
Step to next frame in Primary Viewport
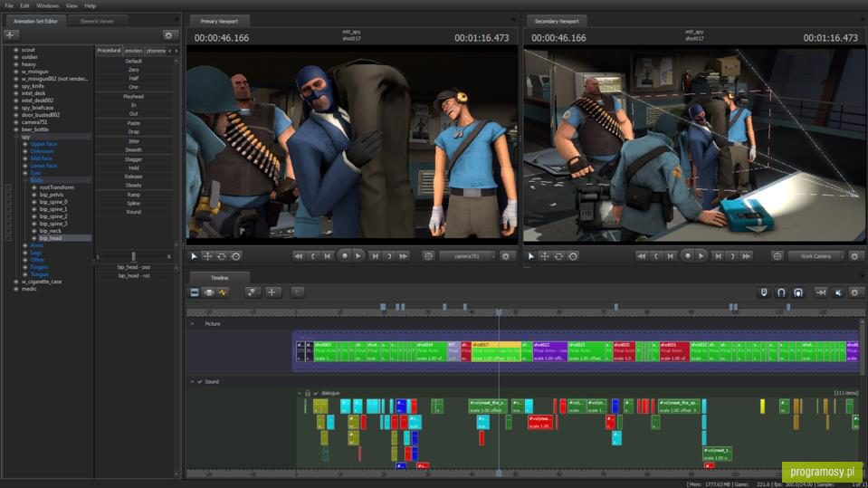click(376, 256)
